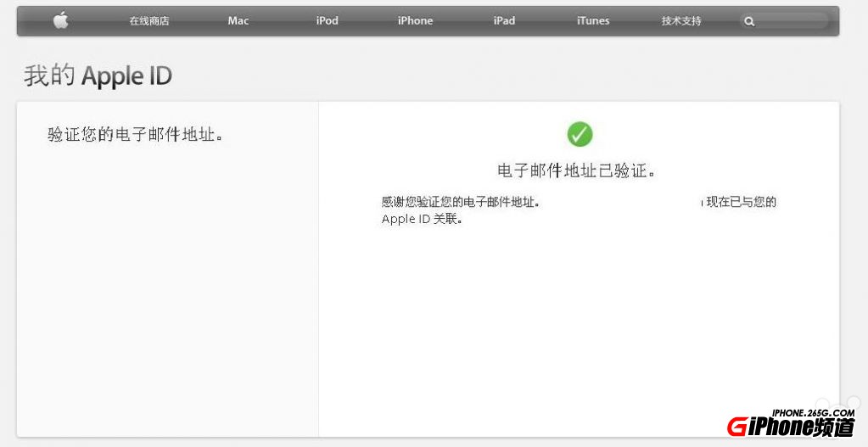Click the 电子邮件地址已验证。 confirmation heading
The width and height of the screenshot is (868, 447).
(577, 170)
